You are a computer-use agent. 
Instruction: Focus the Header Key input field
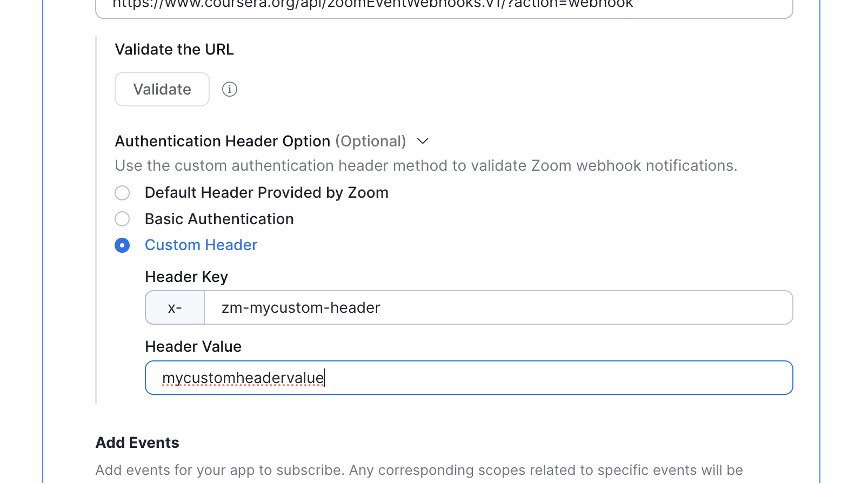pyautogui.click(x=497, y=307)
